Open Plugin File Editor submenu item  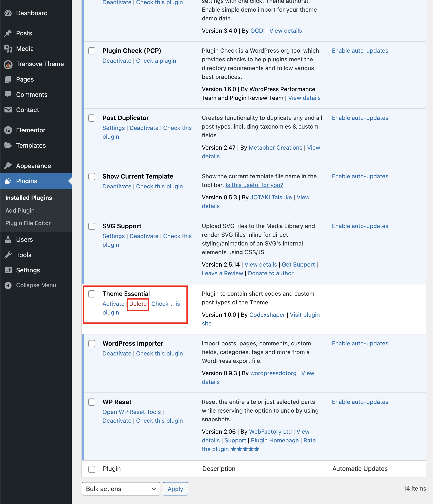(x=28, y=223)
